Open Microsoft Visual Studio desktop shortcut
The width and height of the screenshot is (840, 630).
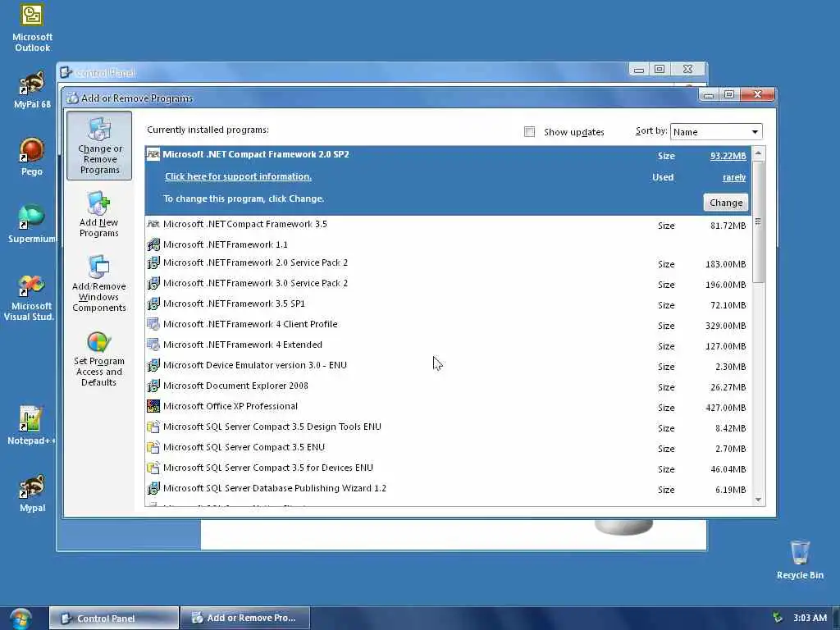[x=30, y=297]
